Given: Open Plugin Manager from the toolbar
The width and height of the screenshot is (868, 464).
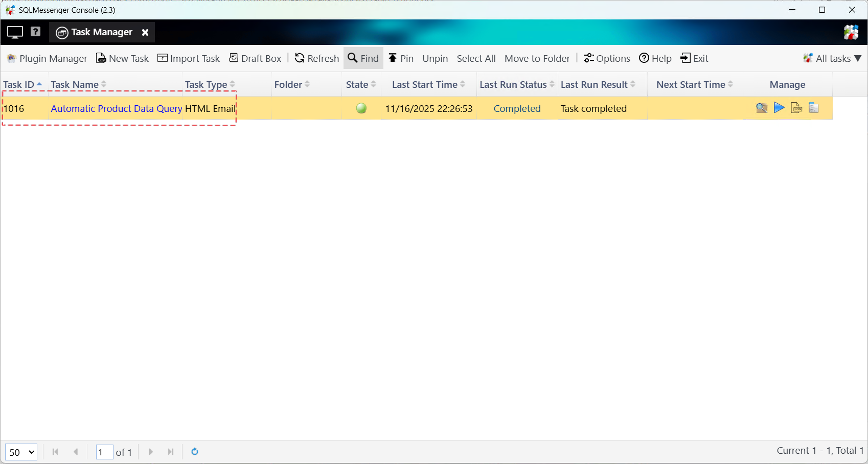Looking at the screenshot, I should pos(47,58).
